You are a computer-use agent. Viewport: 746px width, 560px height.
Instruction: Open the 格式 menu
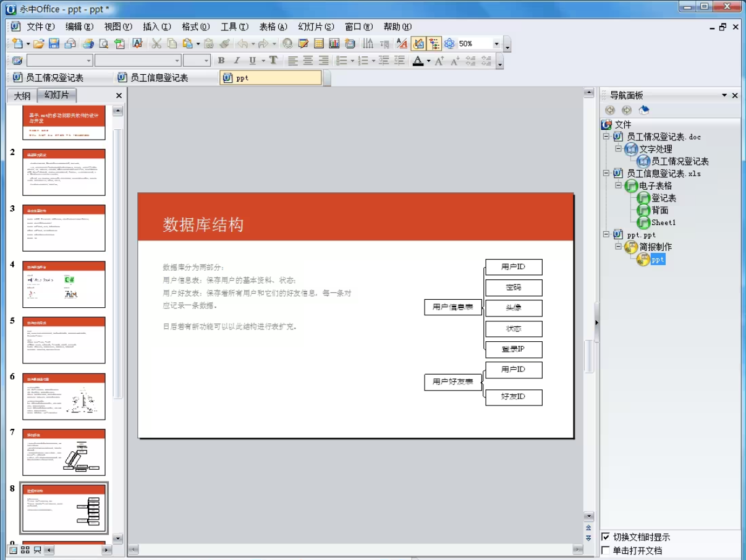click(x=195, y=27)
